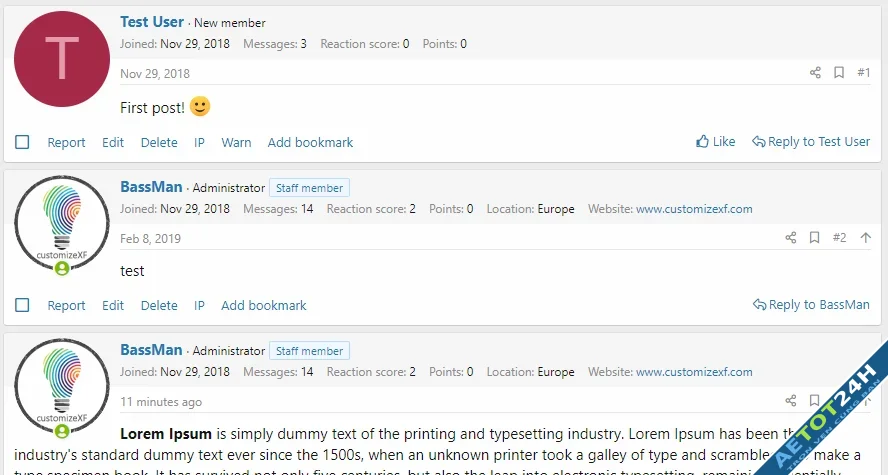Edit BassMan's test post

(x=113, y=305)
